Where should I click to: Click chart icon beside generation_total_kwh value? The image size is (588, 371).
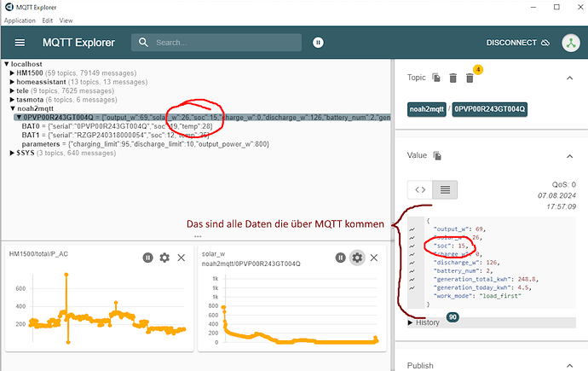(412, 280)
